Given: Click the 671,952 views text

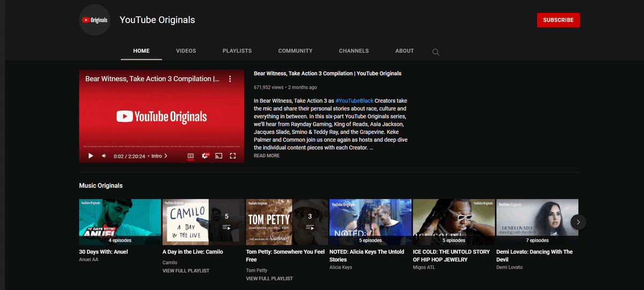Looking at the screenshot, I should [x=268, y=87].
